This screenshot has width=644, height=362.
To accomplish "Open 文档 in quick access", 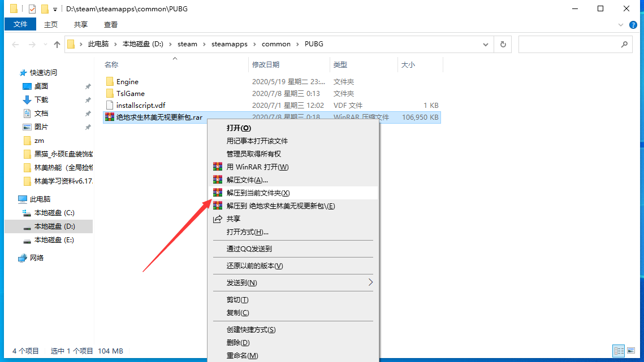I will (41, 114).
